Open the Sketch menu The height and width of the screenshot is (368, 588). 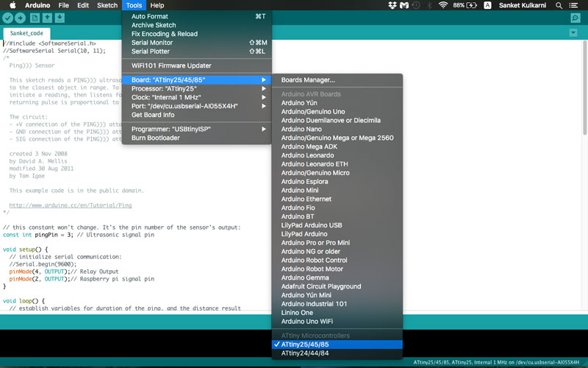point(107,5)
